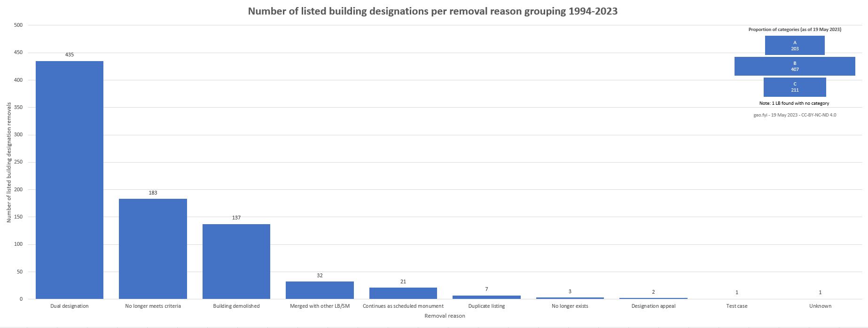Image resolution: width=868 pixels, height=328 pixels.
Task: Select category A block showing 203
Action: (795, 46)
